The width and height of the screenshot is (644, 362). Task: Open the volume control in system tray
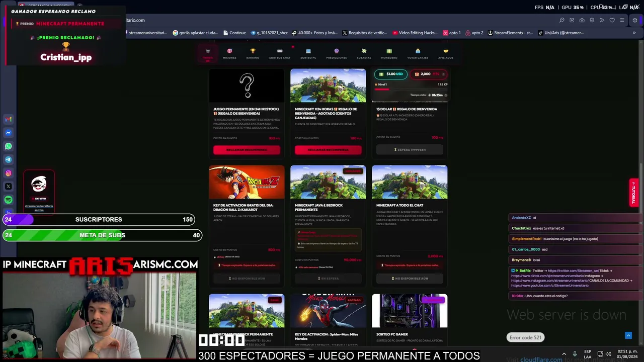(608, 354)
